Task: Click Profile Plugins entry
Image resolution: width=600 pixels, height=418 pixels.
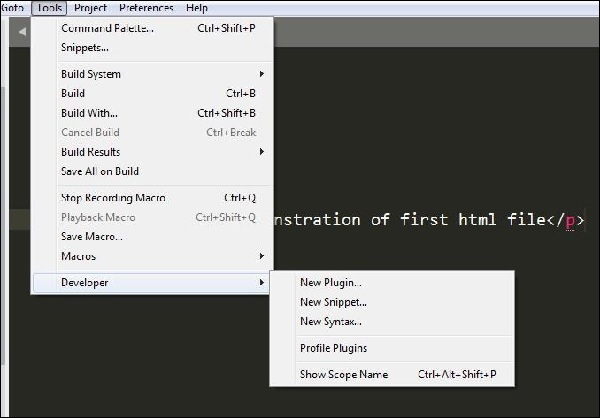Action: coord(333,348)
